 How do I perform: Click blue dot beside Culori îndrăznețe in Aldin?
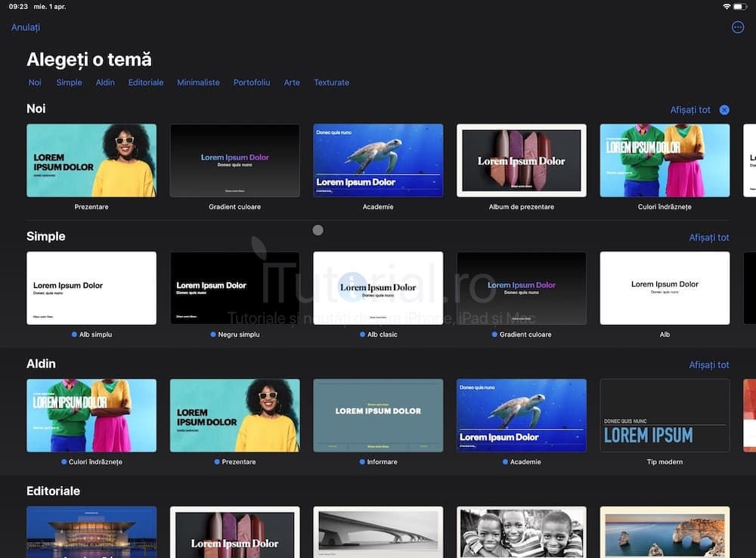point(64,461)
